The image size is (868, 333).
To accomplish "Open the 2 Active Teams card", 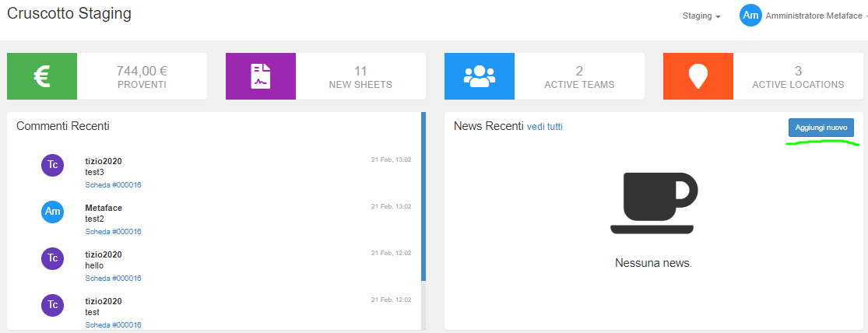I will click(x=579, y=76).
